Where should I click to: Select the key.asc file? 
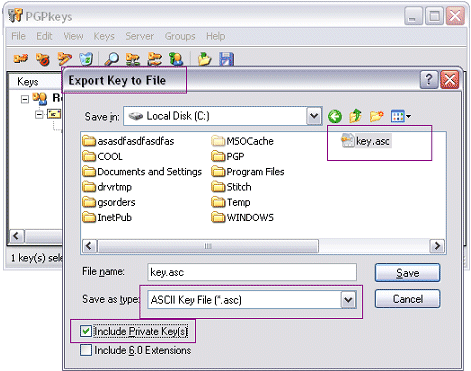[366, 141]
